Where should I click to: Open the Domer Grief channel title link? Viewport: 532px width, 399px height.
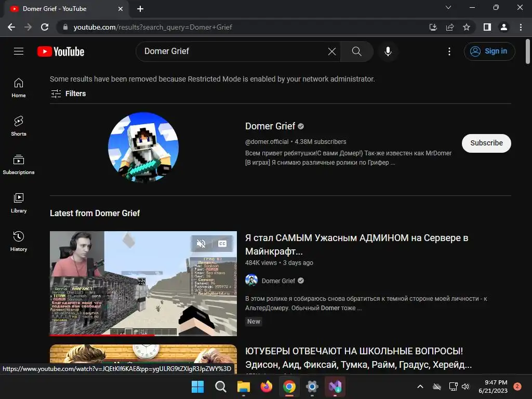[270, 126]
